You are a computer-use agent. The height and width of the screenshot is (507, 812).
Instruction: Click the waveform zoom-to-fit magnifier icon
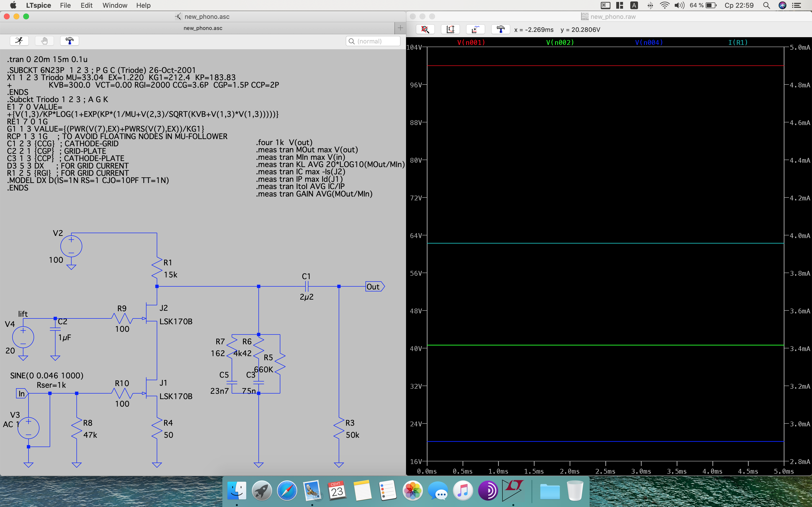(x=425, y=29)
